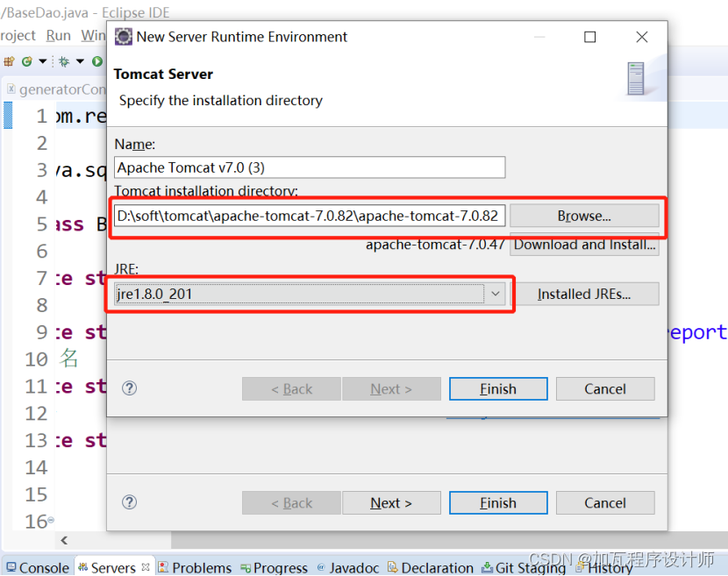Click the Installed JREs... button

(x=584, y=294)
